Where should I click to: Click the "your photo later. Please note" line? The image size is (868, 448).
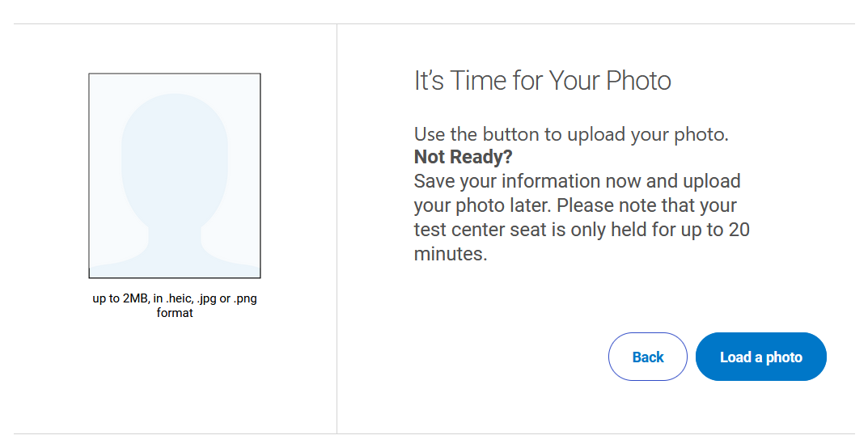[575, 205]
